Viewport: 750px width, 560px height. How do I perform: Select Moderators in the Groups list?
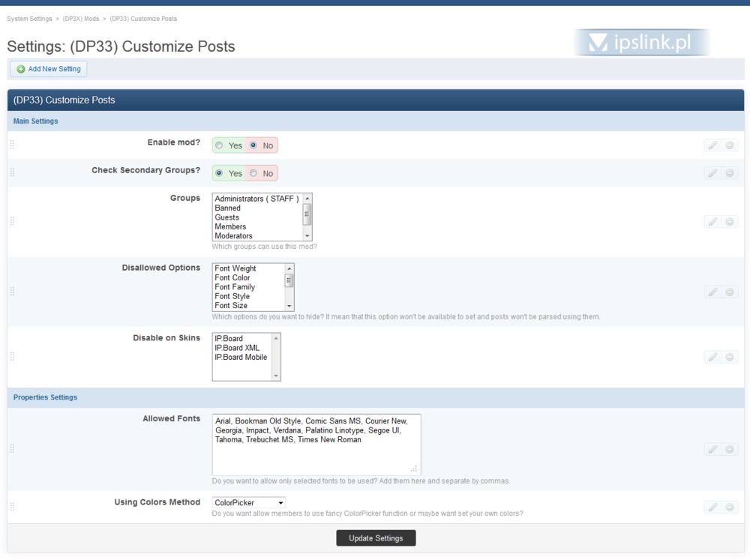(x=234, y=236)
